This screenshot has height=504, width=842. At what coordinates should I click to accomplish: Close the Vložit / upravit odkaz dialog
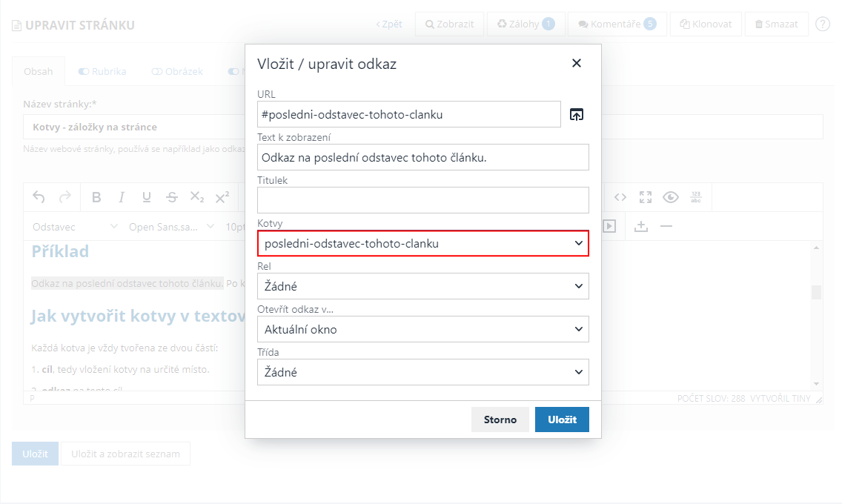pyautogui.click(x=577, y=64)
